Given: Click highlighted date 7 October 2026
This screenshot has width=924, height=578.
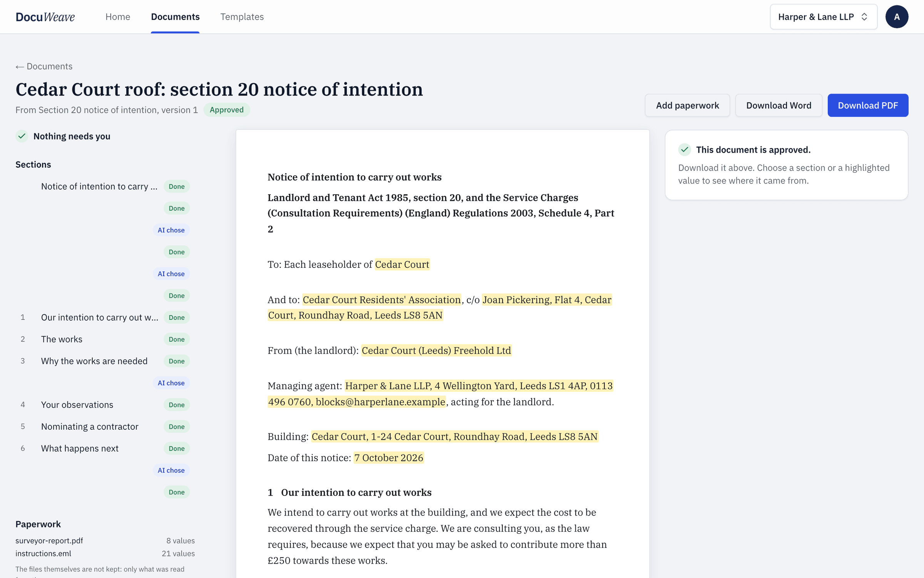Looking at the screenshot, I should coord(388,458).
